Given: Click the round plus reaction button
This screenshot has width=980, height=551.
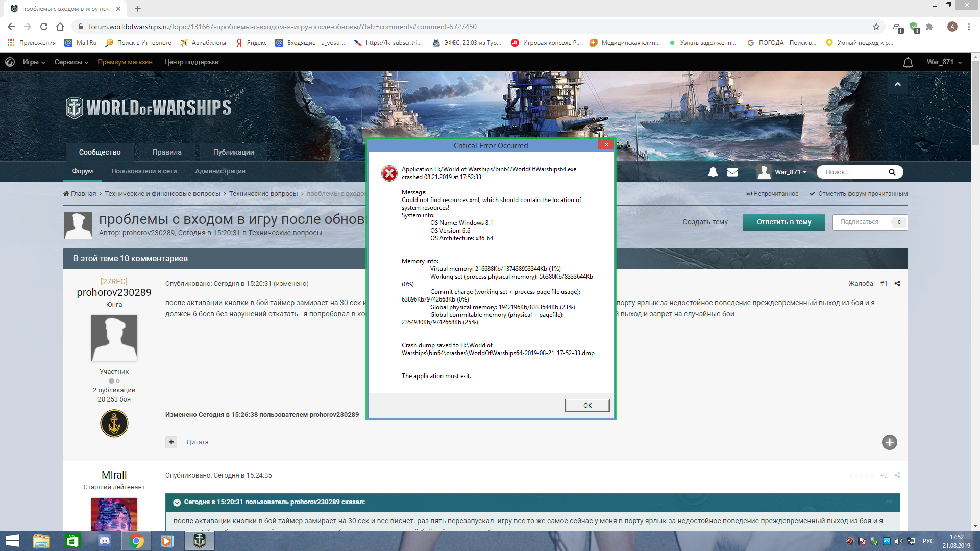Looking at the screenshot, I should pos(890,442).
